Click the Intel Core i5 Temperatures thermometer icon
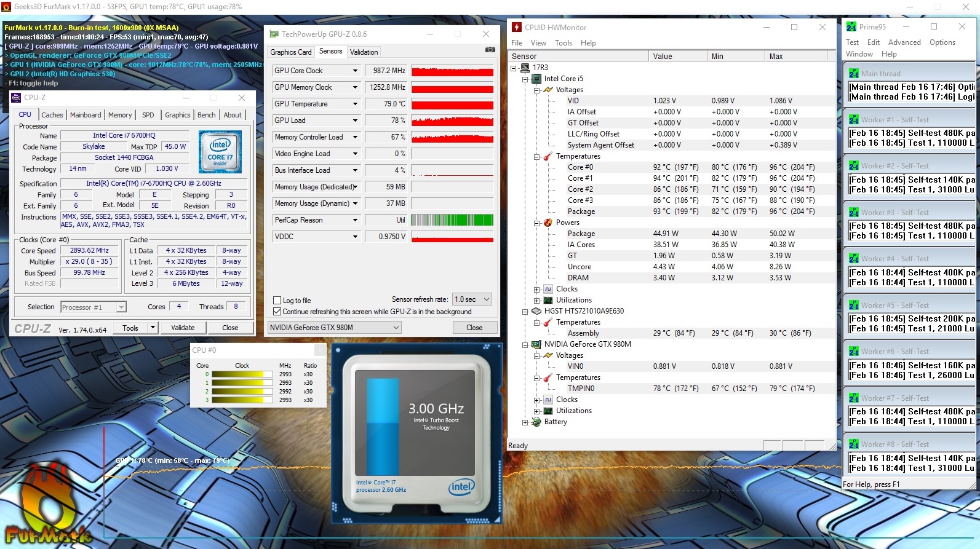980x549 pixels. [x=548, y=156]
